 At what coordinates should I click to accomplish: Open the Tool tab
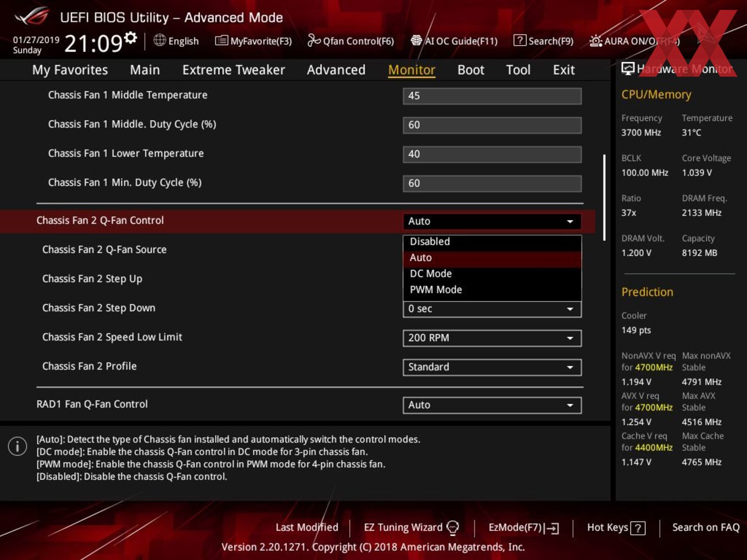[518, 70]
